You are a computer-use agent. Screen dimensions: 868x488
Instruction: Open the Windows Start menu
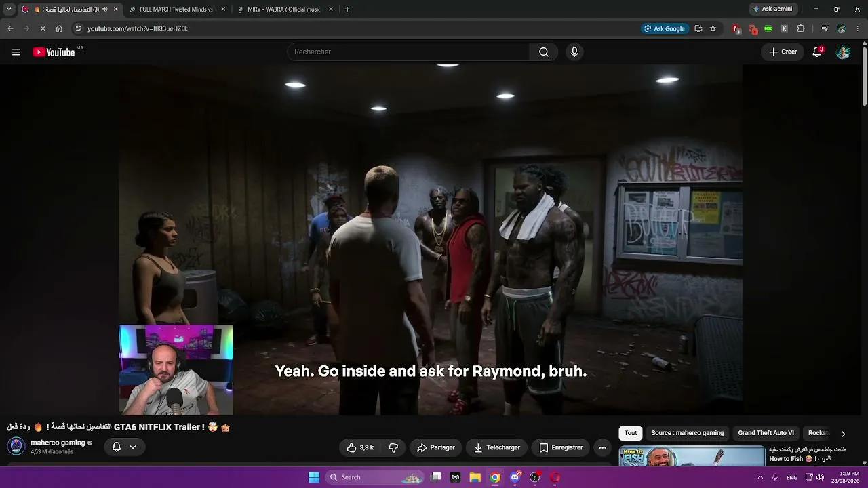coord(314,477)
